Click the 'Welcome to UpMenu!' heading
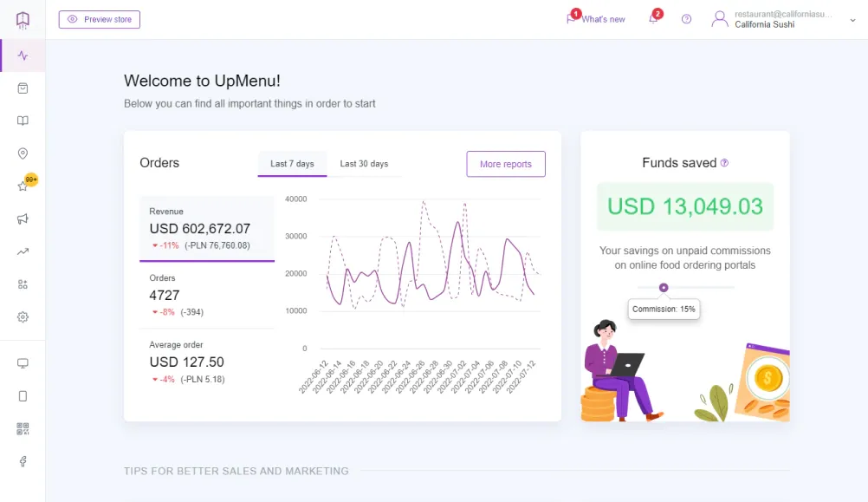This screenshot has height=502, width=868. 202,81
